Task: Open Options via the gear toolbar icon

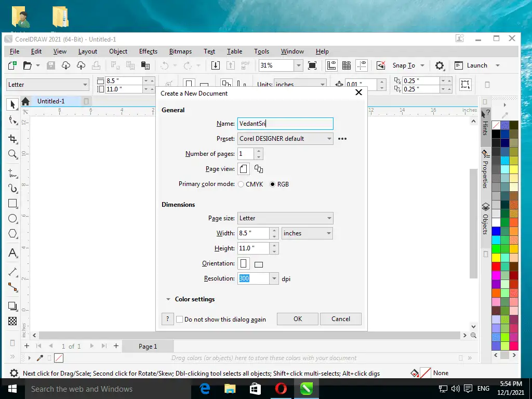Action: (x=440, y=65)
